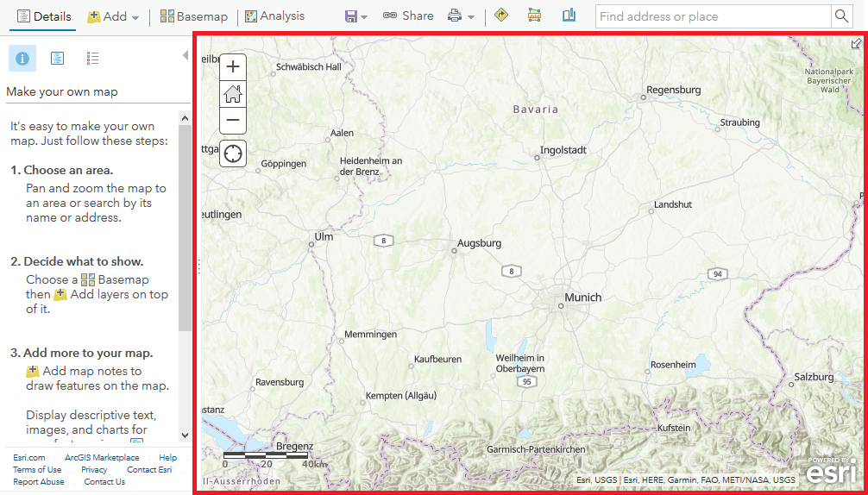Open the Help link
The height and width of the screenshot is (495, 868).
167,457
